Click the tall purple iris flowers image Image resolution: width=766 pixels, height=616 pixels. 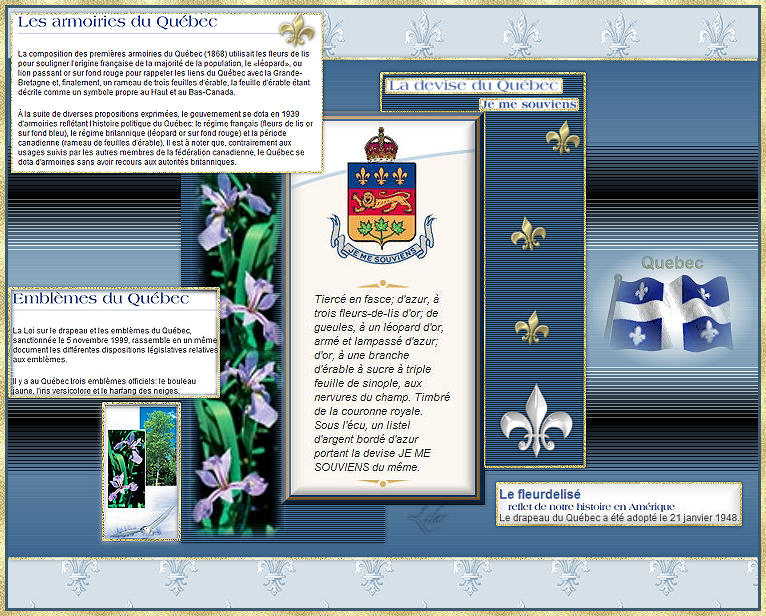238,353
